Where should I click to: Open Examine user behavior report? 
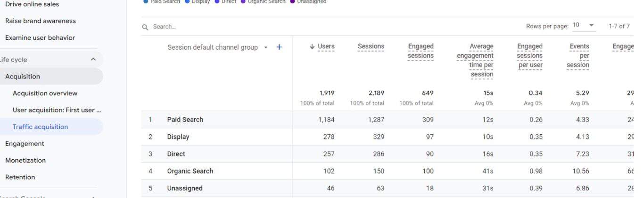[40, 38]
